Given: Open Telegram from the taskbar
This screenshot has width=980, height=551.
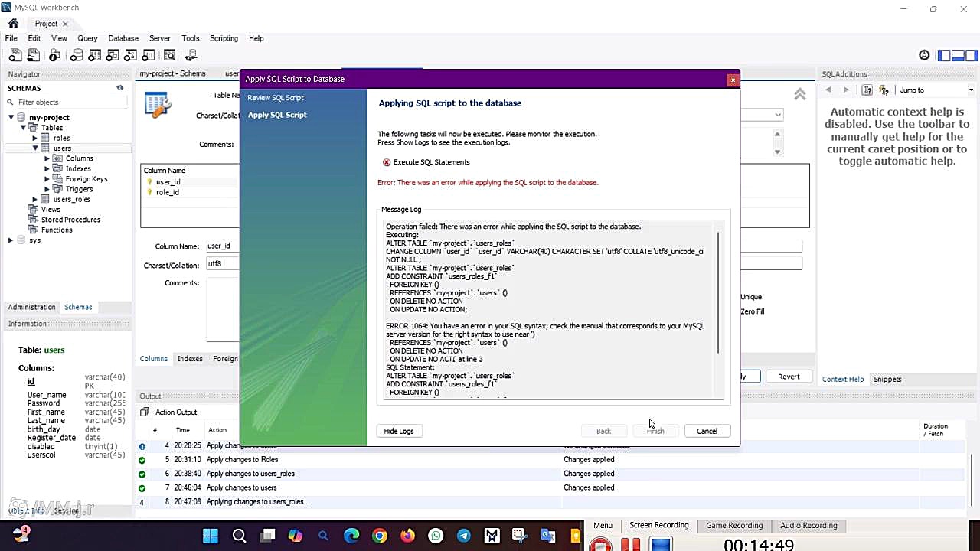Looking at the screenshot, I should pos(464,536).
